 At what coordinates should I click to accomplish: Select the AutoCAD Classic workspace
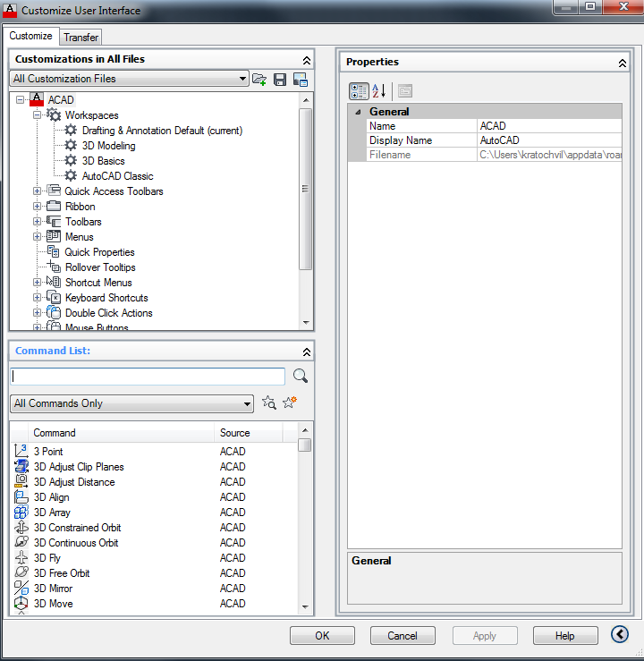[117, 176]
